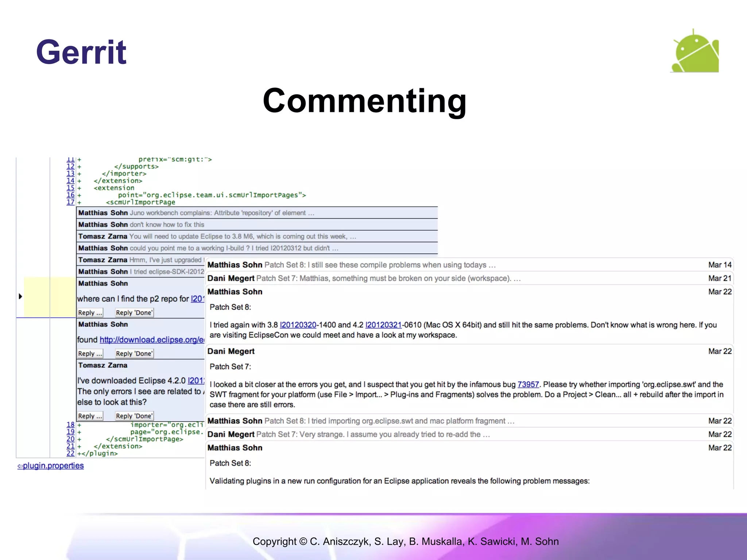Viewport: 747px width, 560px height.
Task: Click code line '</importer>'
Action: (124, 174)
